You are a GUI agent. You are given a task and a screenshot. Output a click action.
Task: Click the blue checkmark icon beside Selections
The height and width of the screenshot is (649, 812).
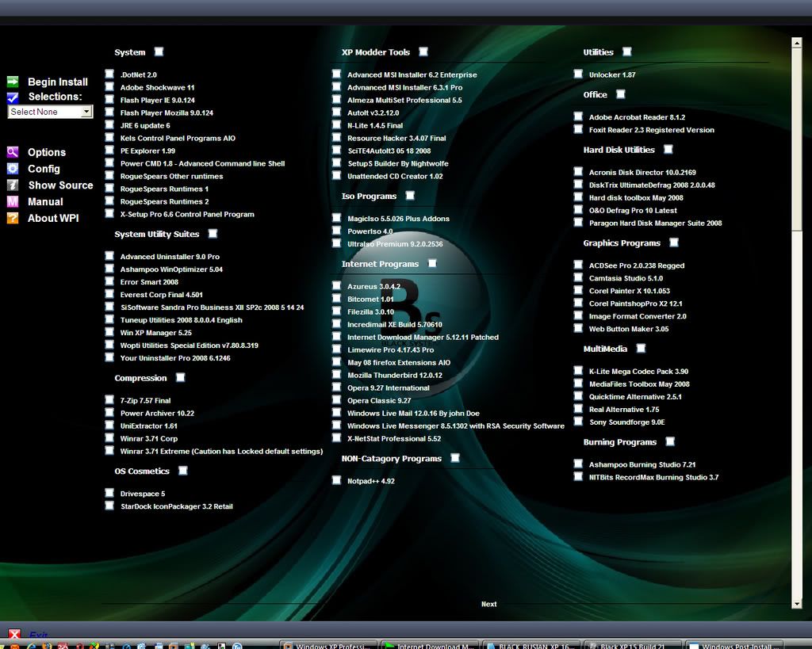click(x=13, y=97)
